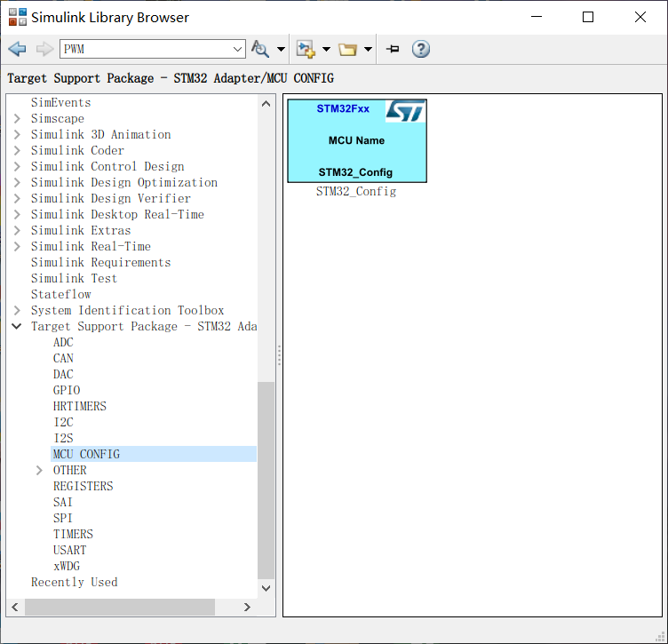Open the search history combo dropdown
668x644 pixels.
[x=238, y=49]
